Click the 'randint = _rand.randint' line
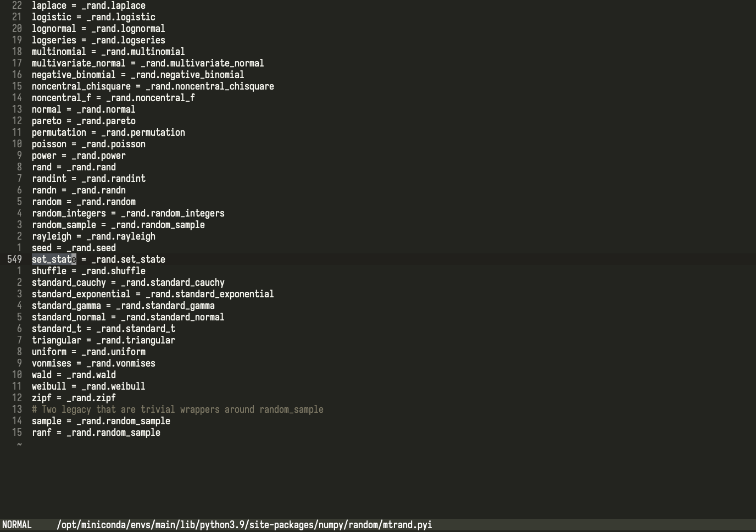 click(88, 179)
